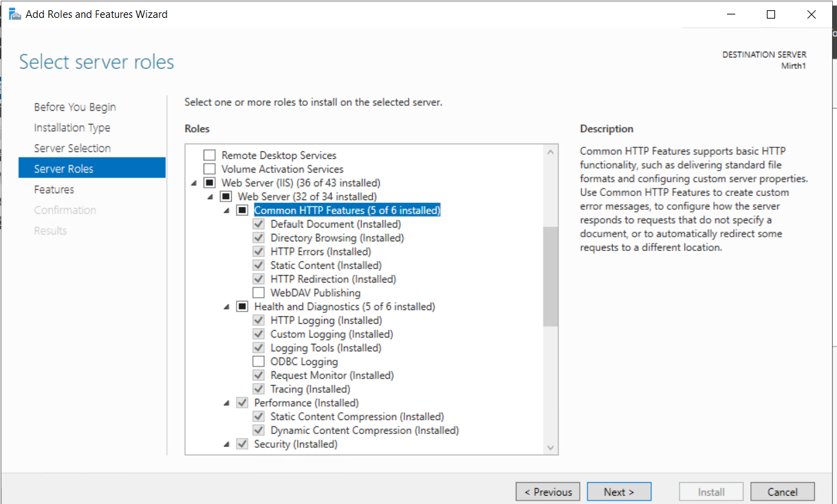Enable the WebDAV Publishing checkbox

pyautogui.click(x=259, y=293)
